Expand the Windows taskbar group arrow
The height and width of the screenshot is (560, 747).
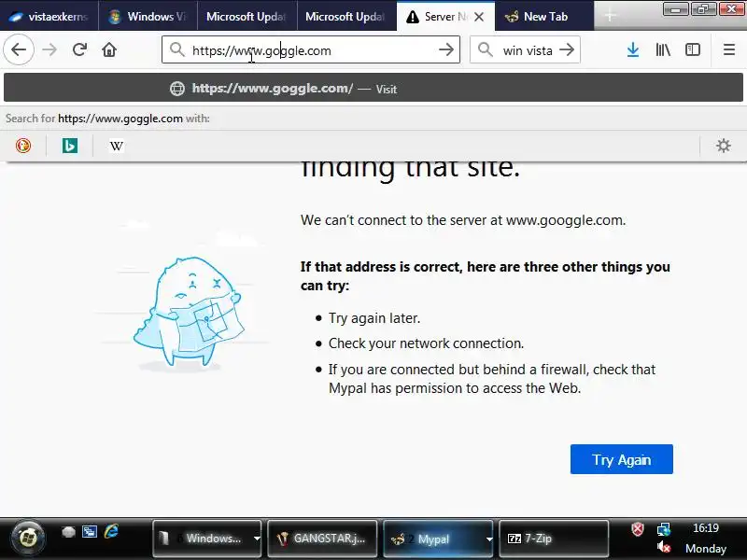pos(257,539)
